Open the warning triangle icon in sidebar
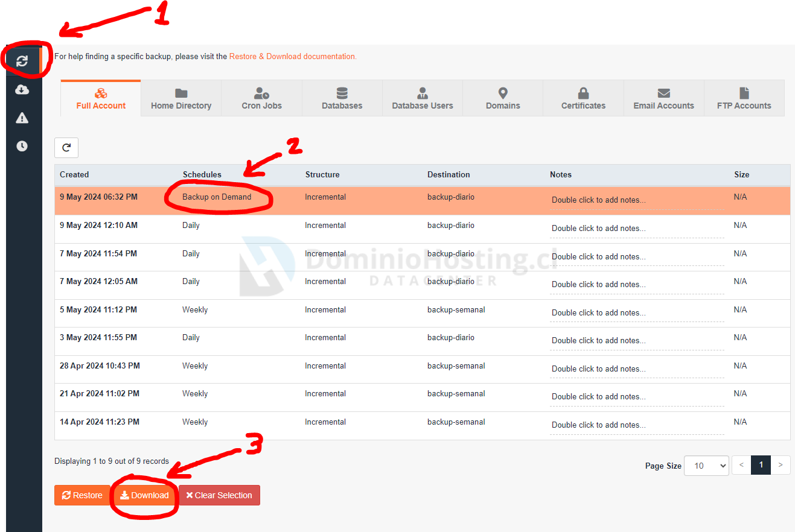The image size is (795, 532). [x=22, y=118]
